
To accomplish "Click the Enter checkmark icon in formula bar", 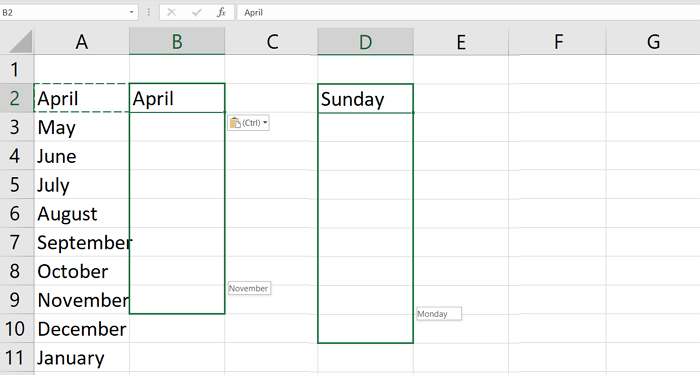I will click(x=196, y=12).
